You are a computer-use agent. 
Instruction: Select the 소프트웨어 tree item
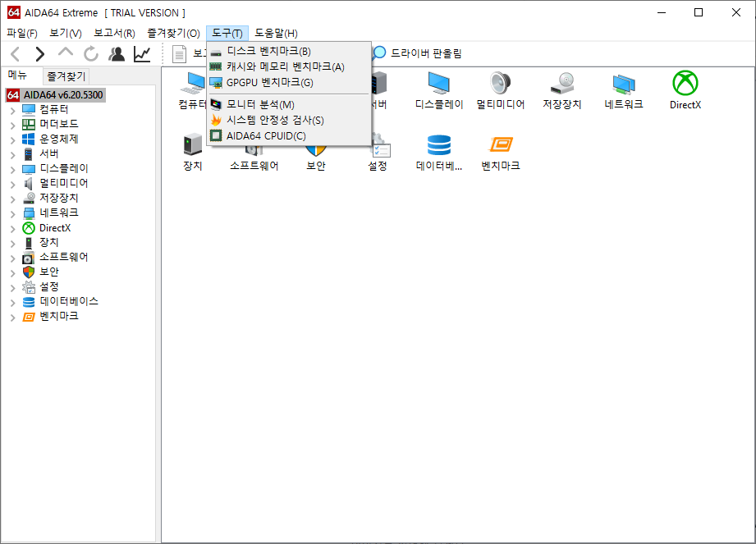[64, 258]
